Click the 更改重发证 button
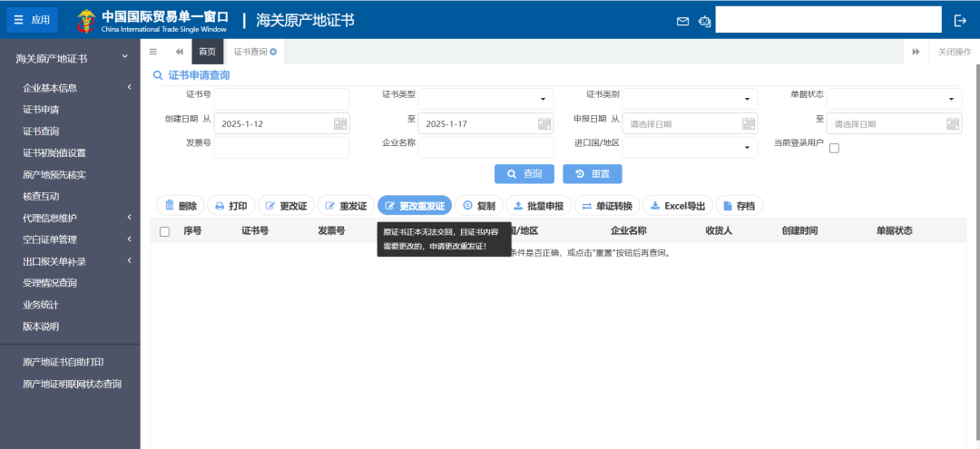 415,206
